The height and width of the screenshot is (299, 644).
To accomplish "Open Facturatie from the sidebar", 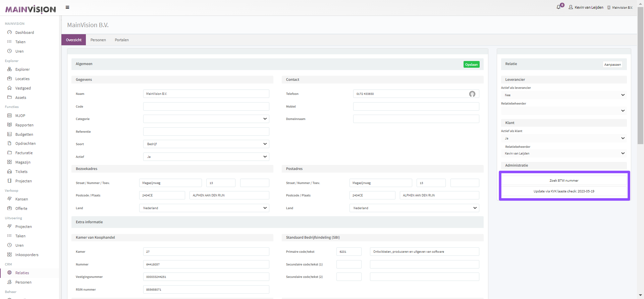I will pyautogui.click(x=24, y=153).
